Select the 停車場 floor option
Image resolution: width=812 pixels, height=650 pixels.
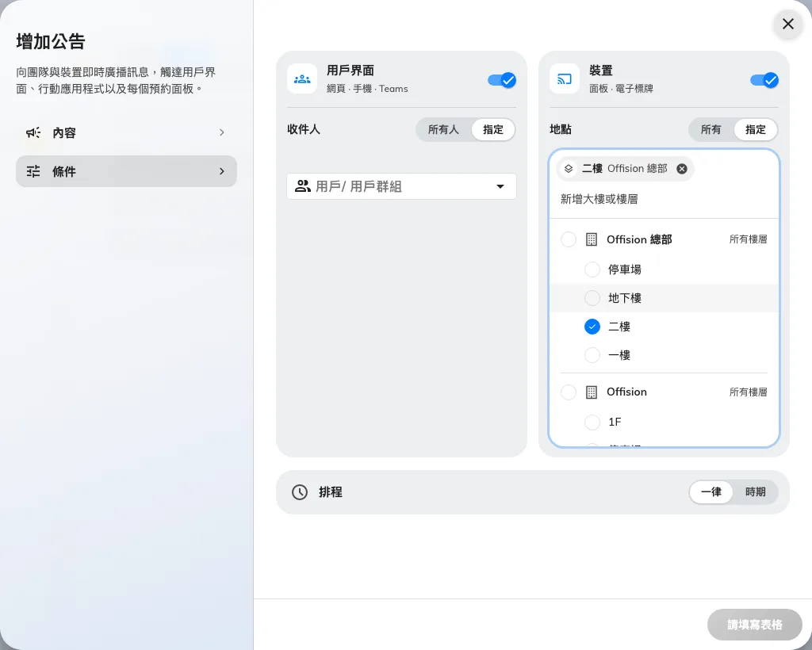point(592,270)
